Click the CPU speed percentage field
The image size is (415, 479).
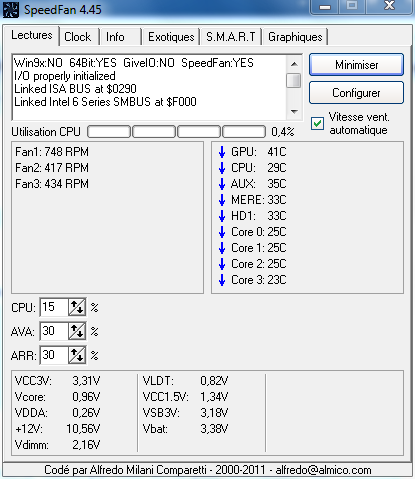54,307
